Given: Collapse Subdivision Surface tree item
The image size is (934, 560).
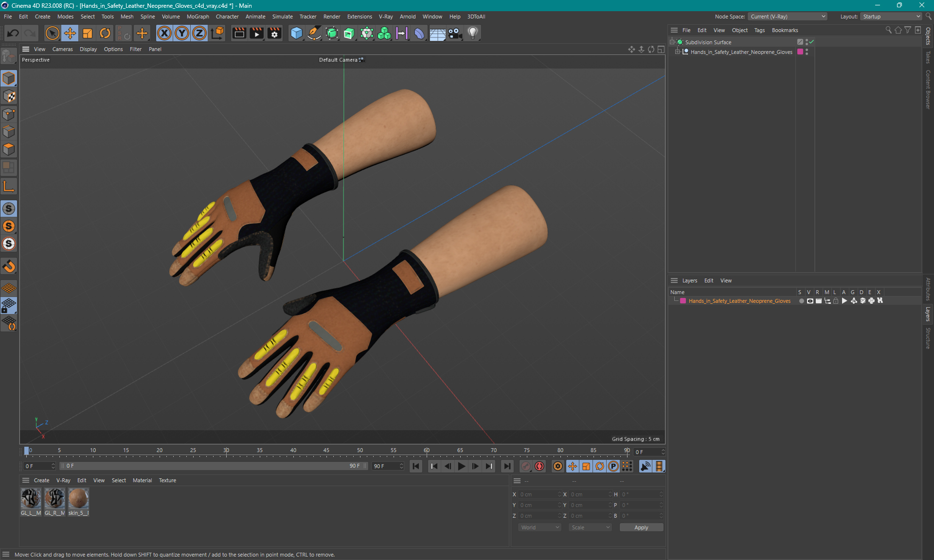Looking at the screenshot, I should (x=672, y=42).
